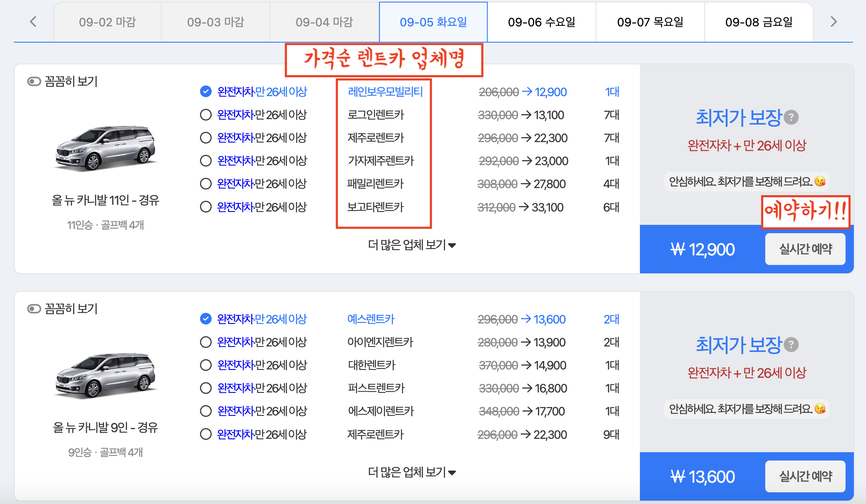
Task: Select the 로그인렌트카 radio option
Action: pos(206,115)
